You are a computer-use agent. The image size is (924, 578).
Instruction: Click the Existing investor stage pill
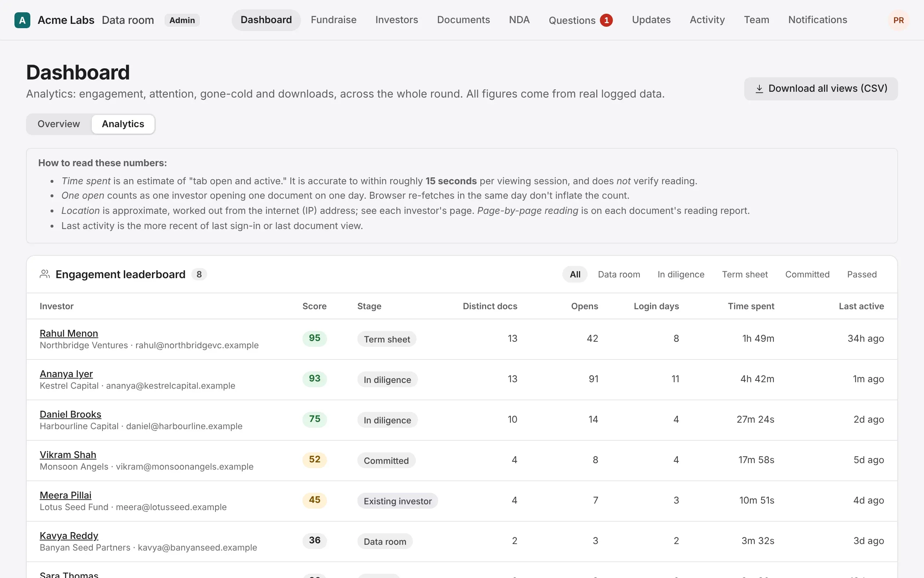pyautogui.click(x=397, y=501)
